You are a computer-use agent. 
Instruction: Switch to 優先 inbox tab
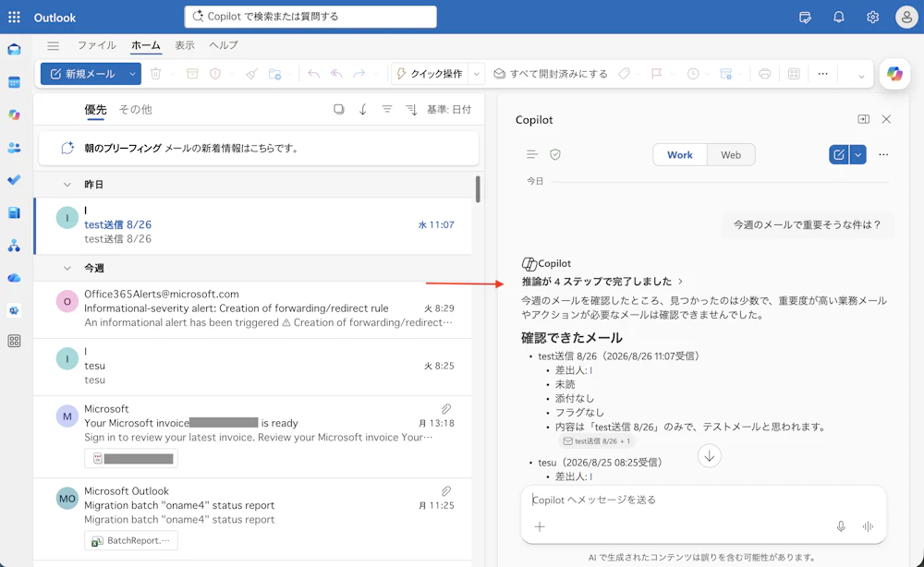coord(95,110)
